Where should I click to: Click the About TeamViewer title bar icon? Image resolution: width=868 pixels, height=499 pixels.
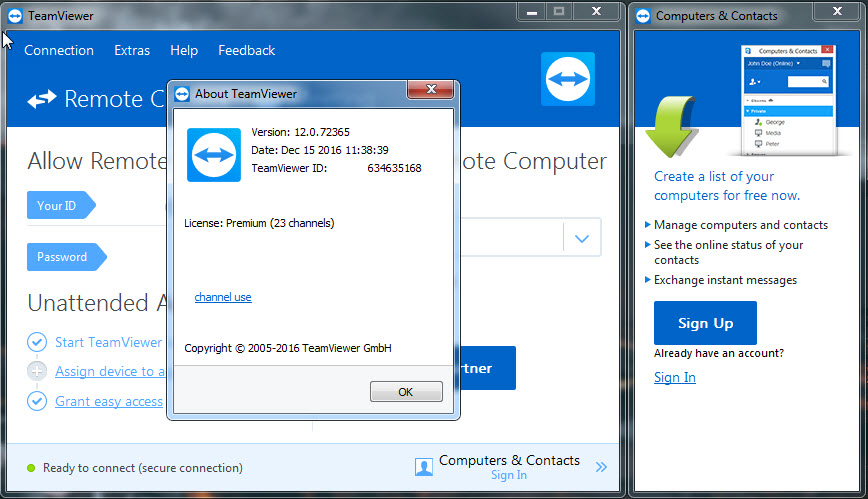pos(182,94)
